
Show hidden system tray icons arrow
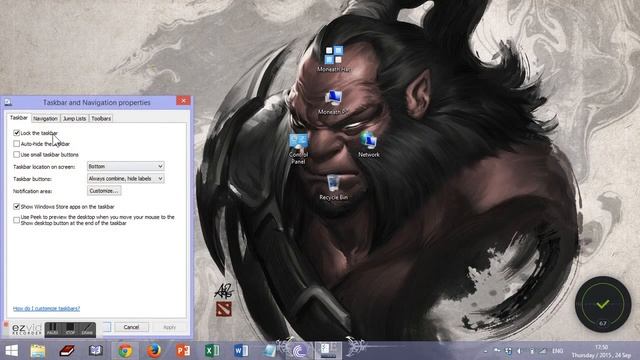(485, 351)
